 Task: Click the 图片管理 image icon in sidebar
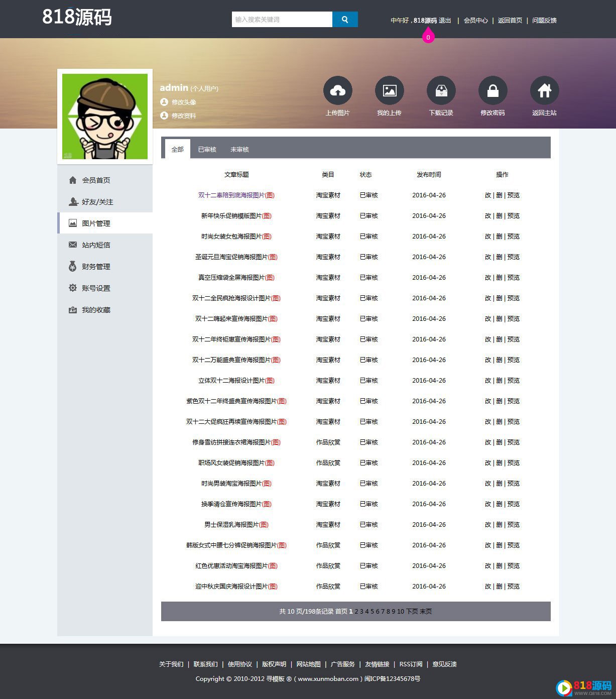point(73,223)
